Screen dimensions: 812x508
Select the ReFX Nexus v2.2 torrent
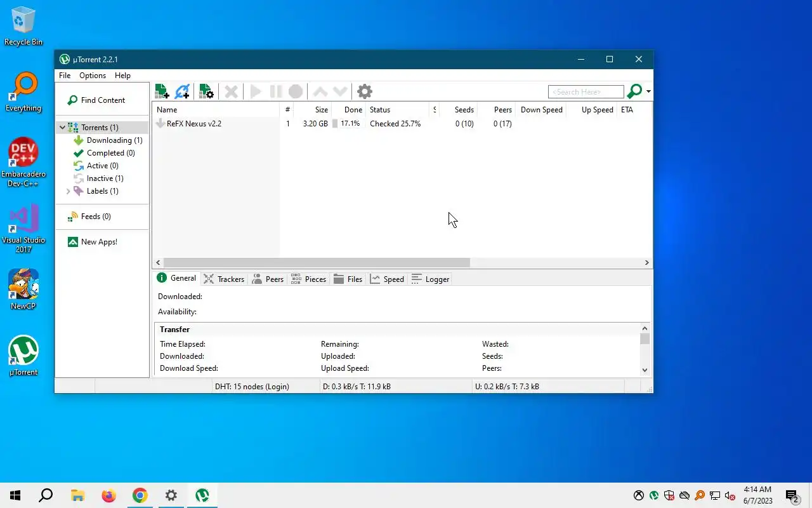point(194,124)
